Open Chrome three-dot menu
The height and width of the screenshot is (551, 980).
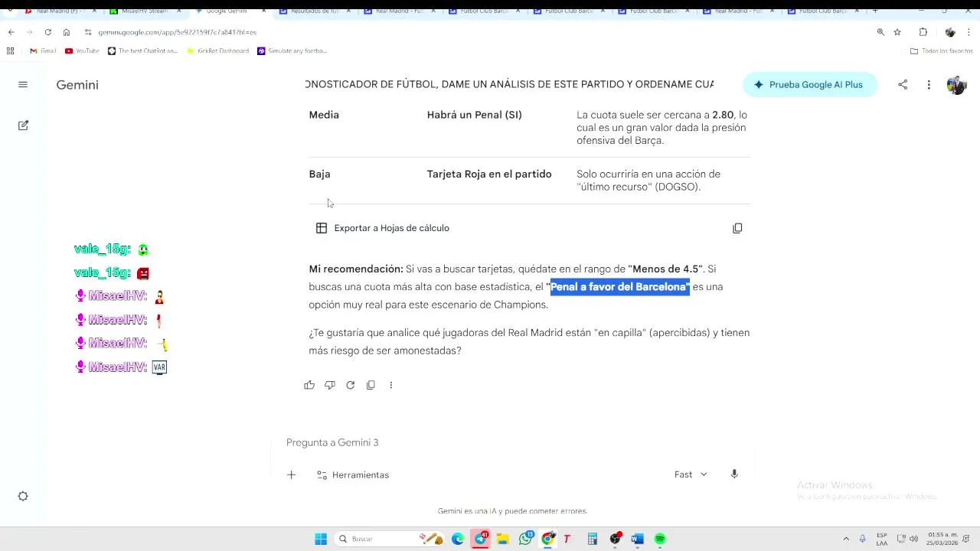969,32
